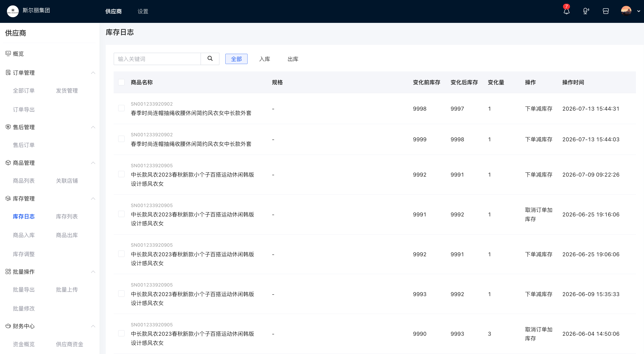The image size is (644, 354).
Task: Check the row dated 2026-06-09 15:35:33
Action: (x=121, y=294)
